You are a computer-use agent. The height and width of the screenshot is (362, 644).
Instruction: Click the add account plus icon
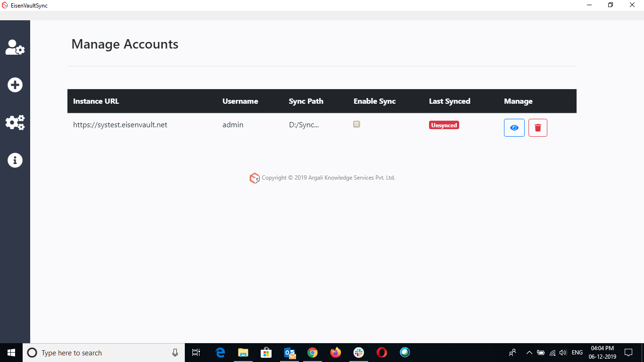15,85
